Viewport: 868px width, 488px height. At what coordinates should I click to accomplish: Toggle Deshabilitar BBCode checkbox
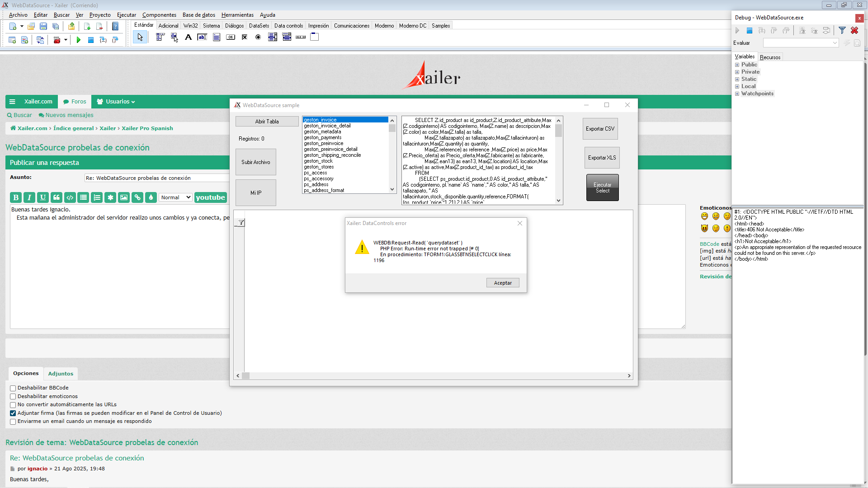(13, 388)
